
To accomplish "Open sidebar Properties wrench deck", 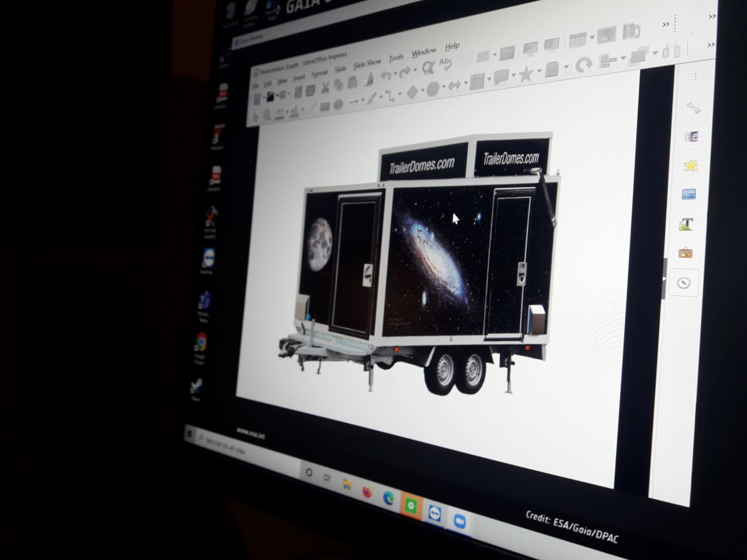I will [x=693, y=108].
